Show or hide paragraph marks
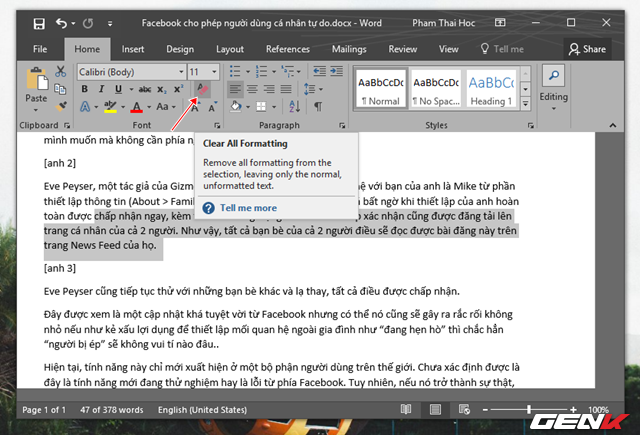Image resolution: width=640 pixels, height=435 pixels. 318,107
